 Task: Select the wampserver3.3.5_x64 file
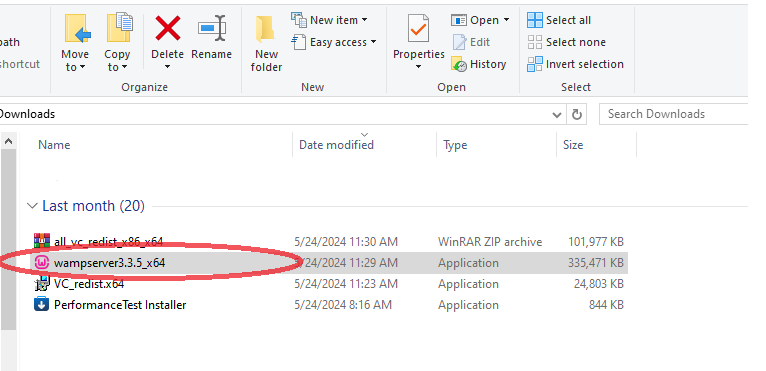point(109,263)
